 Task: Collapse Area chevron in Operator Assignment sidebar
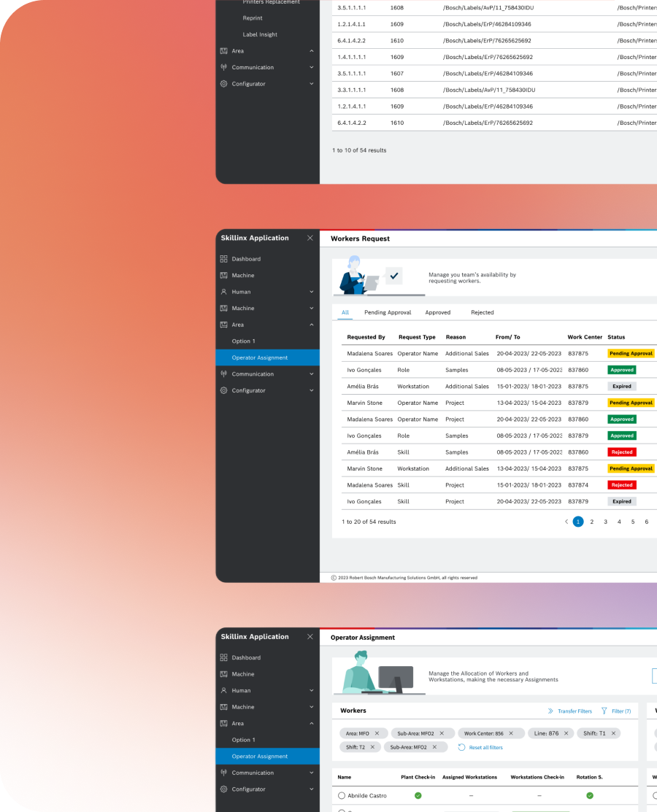(312, 724)
